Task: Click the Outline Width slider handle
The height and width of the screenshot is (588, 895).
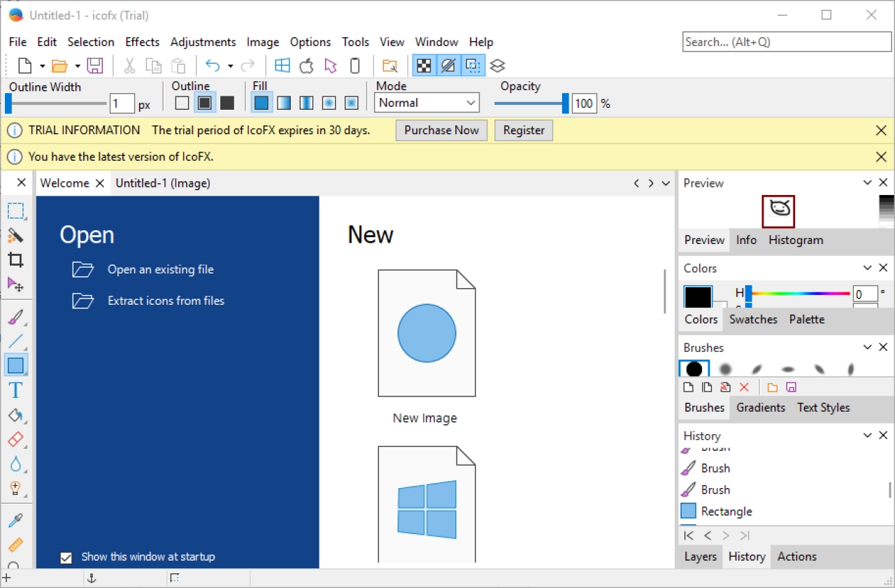Action: [x=8, y=104]
